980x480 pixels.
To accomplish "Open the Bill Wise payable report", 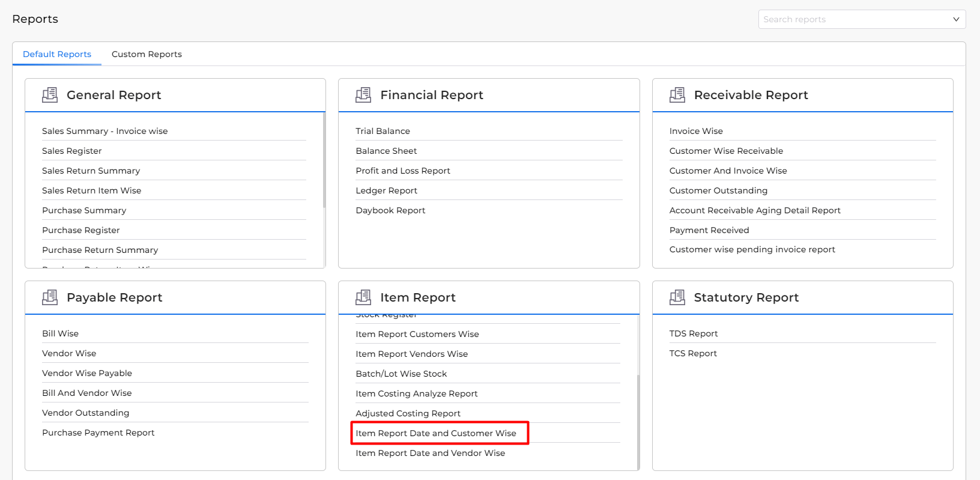I will click(61, 333).
